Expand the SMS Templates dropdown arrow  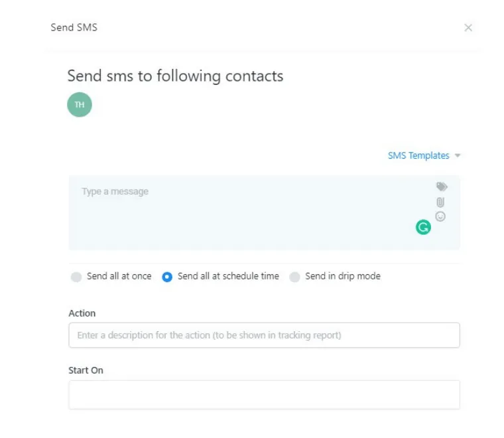458,156
